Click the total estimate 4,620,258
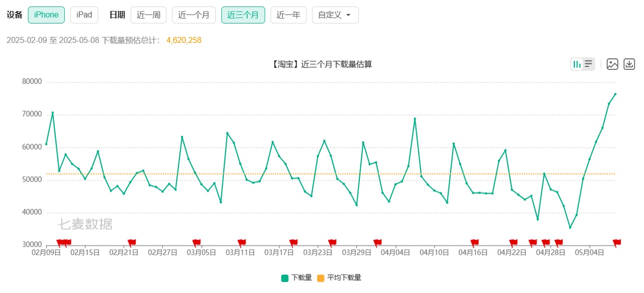The image size is (644, 293). [x=184, y=40]
